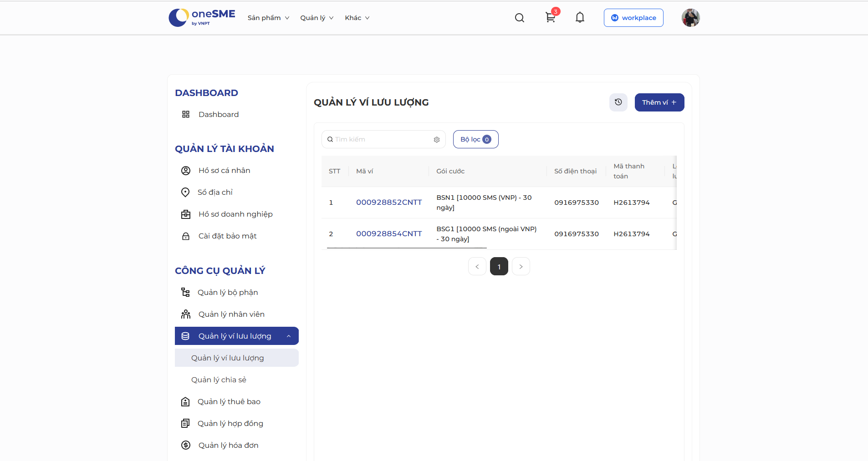Open the notifications bell
This screenshot has height=461, width=868.
(x=580, y=18)
